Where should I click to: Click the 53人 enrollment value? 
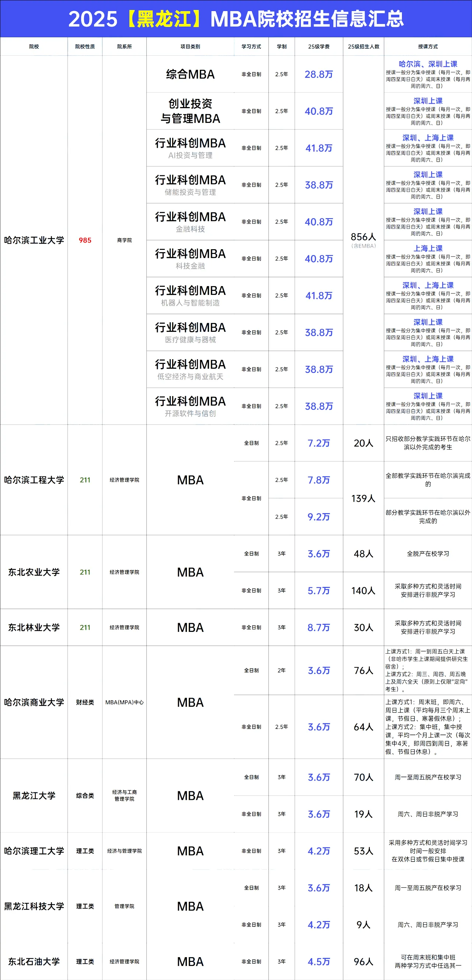click(x=364, y=851)
